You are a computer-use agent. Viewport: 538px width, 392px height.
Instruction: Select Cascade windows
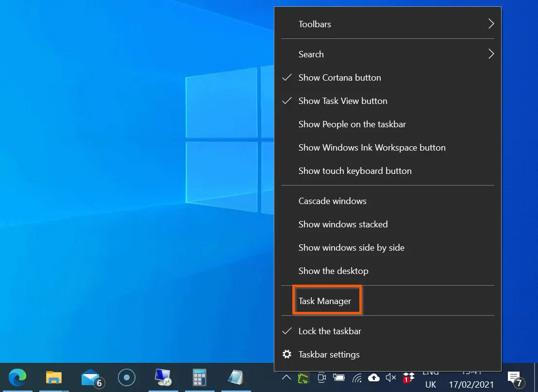(387, 201)
